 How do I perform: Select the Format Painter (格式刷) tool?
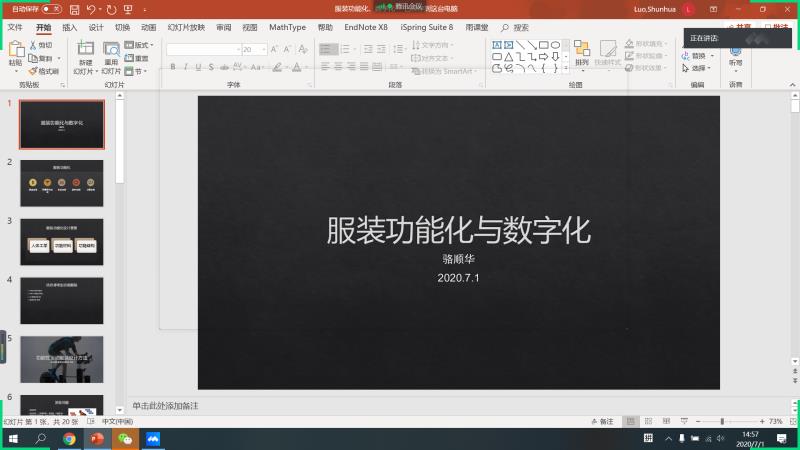(x=44, y=71)
